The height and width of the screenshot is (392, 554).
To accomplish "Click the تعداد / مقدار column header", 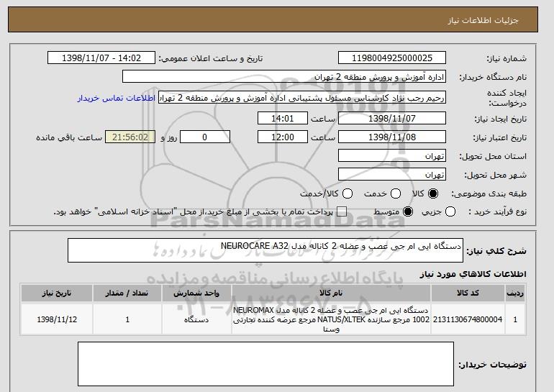I will coord(127,293).
